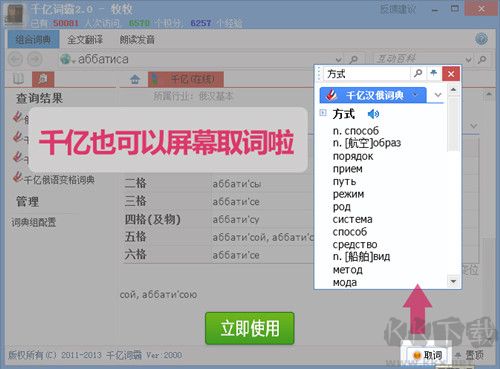500x369 pixels.
Task: Select the translation режим
Action: (x=348, y=194)
